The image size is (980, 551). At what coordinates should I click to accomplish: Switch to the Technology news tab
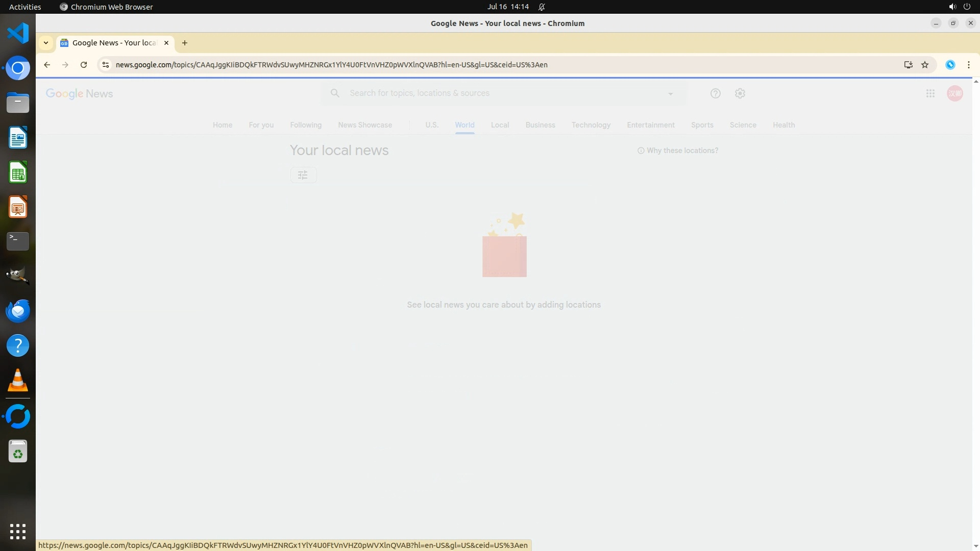(x=591, y=125)
